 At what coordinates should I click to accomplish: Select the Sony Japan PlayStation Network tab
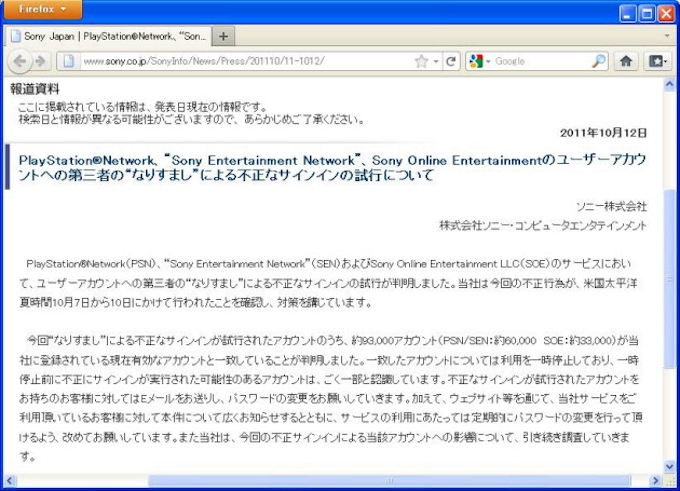coord(108,36)
